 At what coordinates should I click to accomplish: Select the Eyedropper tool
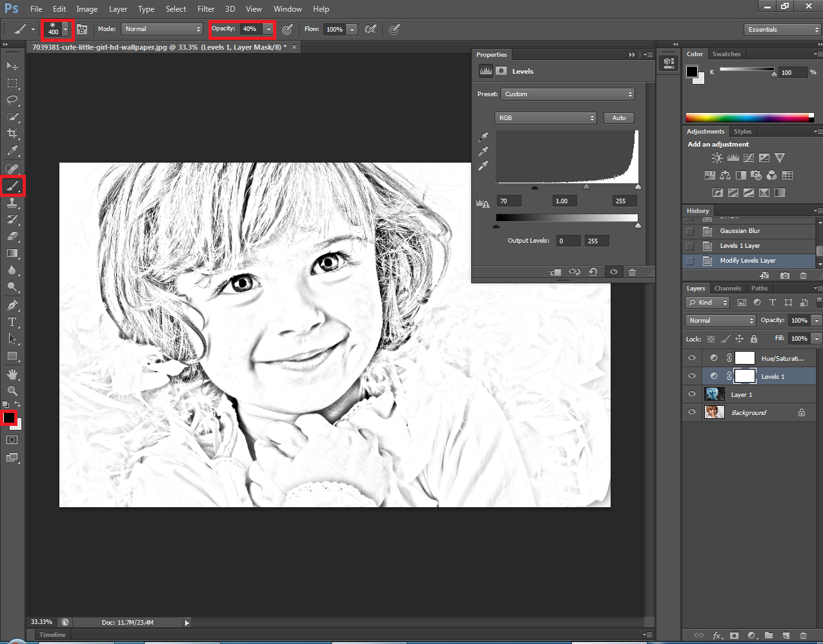pyautogui.click(x=12, y=151)
